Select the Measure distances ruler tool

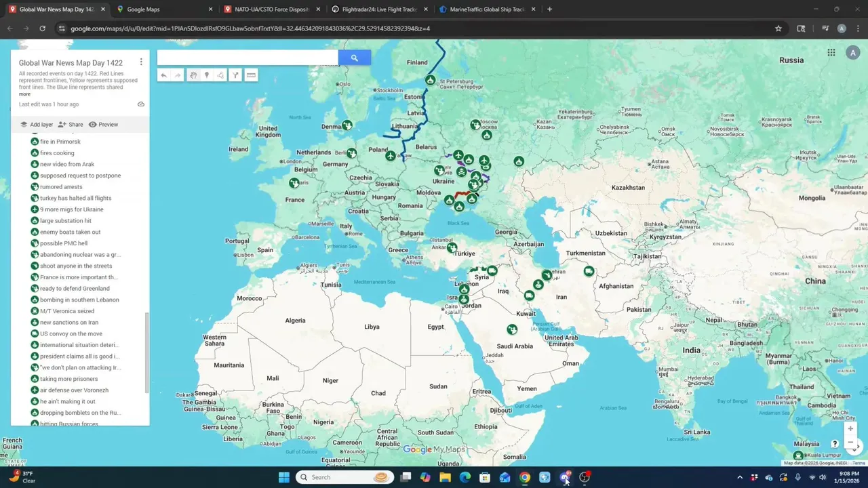(x=251, y=75)
